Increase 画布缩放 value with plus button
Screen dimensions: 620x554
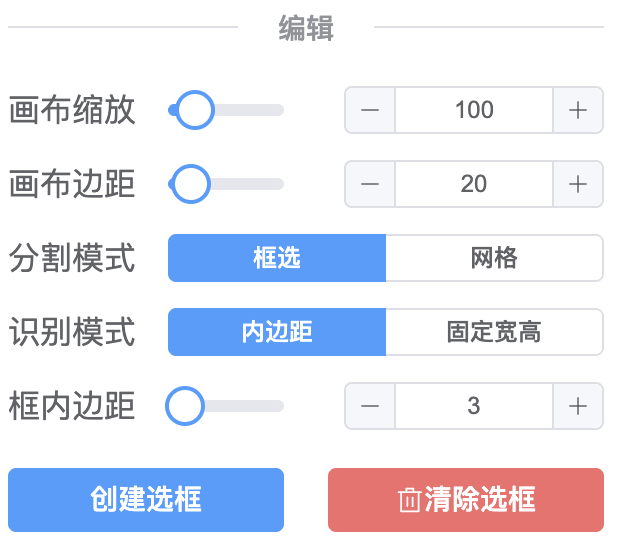point(578,110)
